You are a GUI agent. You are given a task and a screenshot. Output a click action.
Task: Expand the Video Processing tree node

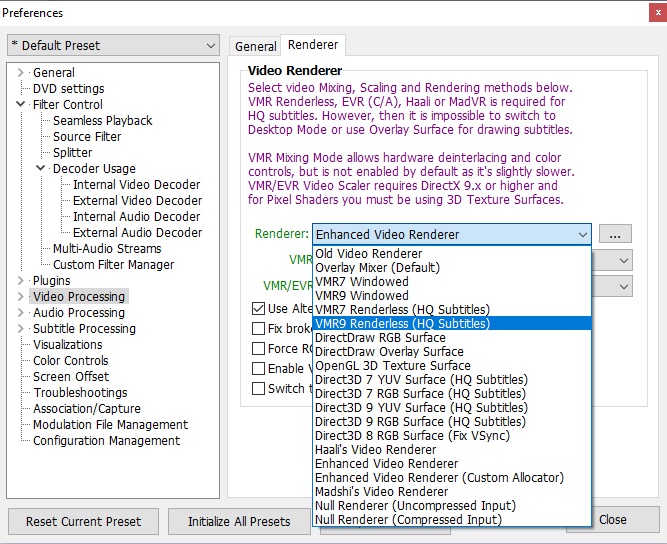point(20,296)
